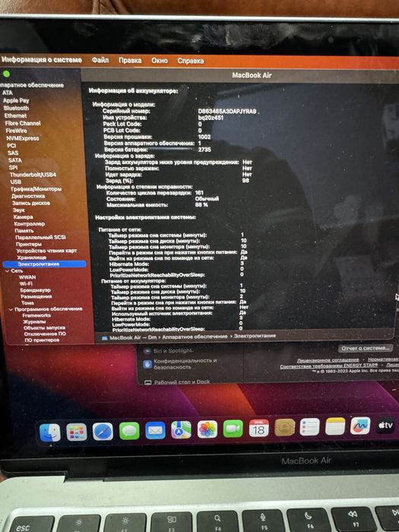399x532 pixels.
Task: Open Calendar showing 18 in Dock
Action: [x=259, y=428]
